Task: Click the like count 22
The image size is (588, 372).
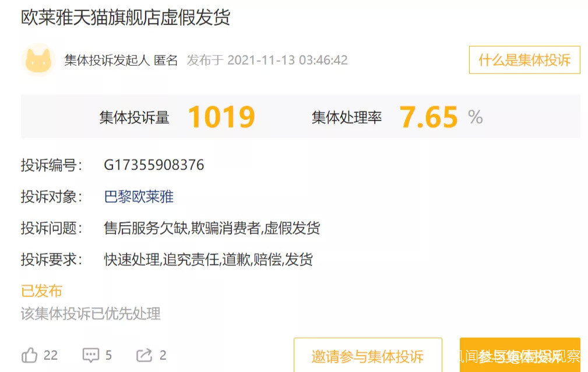Action: (51, 355)
